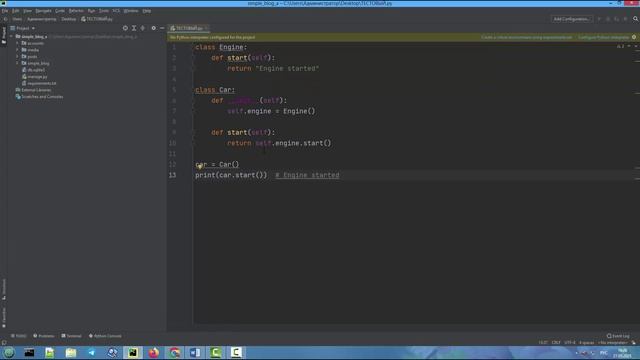Click the Desktop breadcrumb in navigation bar
The image size is (640, 360).
pyautogui.click(x=69, y=19)
